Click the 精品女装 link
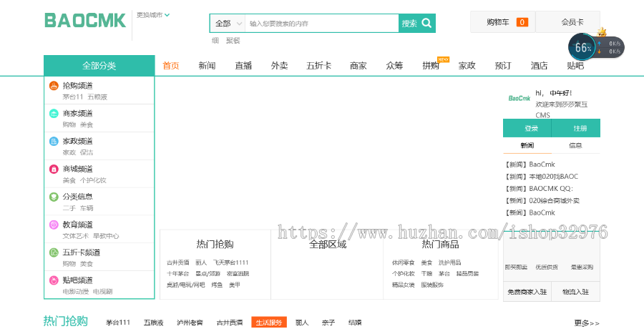This screenshot has height=329, width=644. point(404,285)
